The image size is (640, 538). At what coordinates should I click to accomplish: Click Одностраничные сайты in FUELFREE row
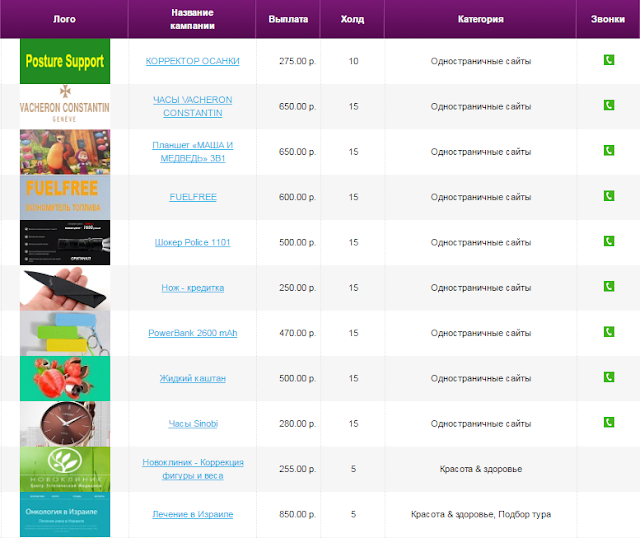coord(481,197)
